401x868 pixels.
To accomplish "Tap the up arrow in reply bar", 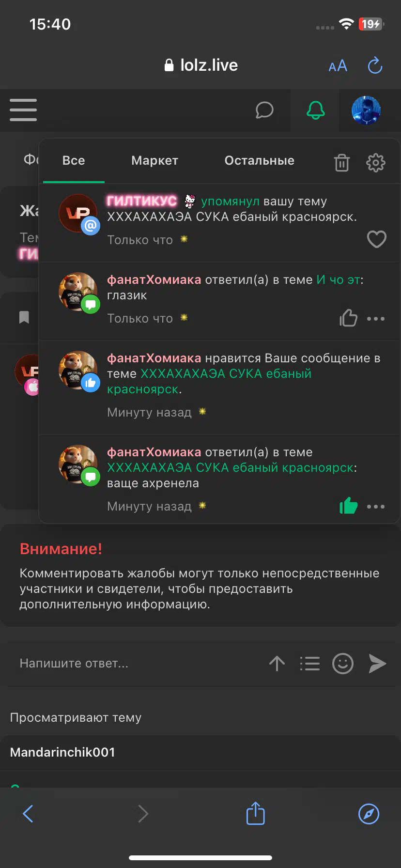I will (277, 663).
